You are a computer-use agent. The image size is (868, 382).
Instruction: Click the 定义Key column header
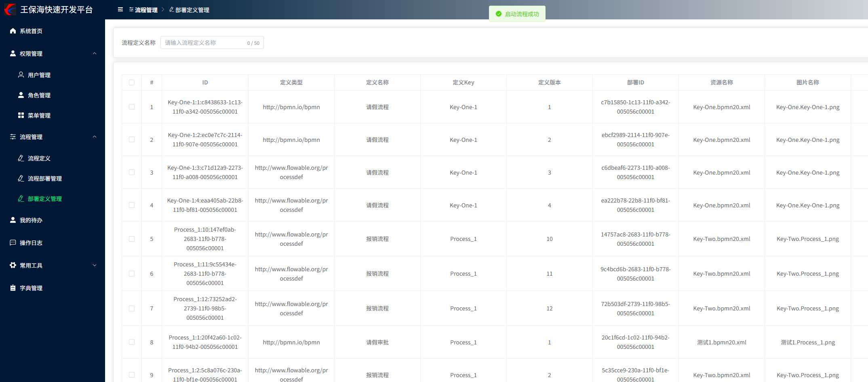pos(463,82)
